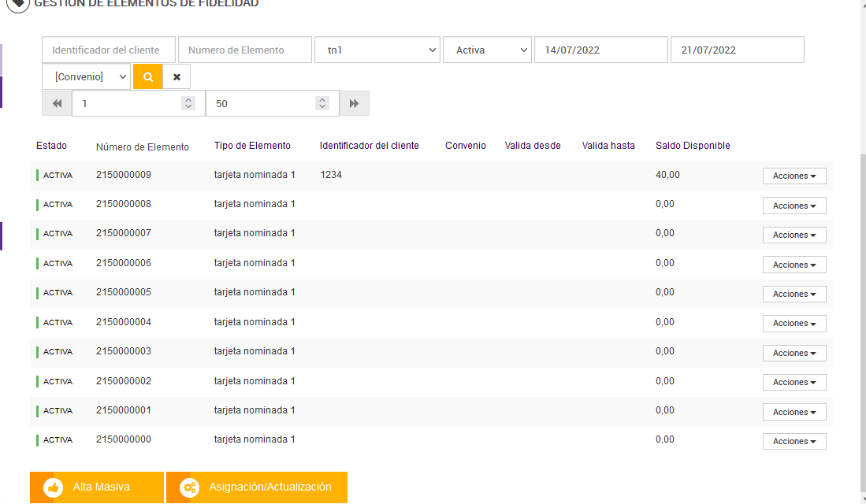Click element number 2150000009
This screenshot has height=504, width=866.
pyautogui.click(x=123, y=175)
